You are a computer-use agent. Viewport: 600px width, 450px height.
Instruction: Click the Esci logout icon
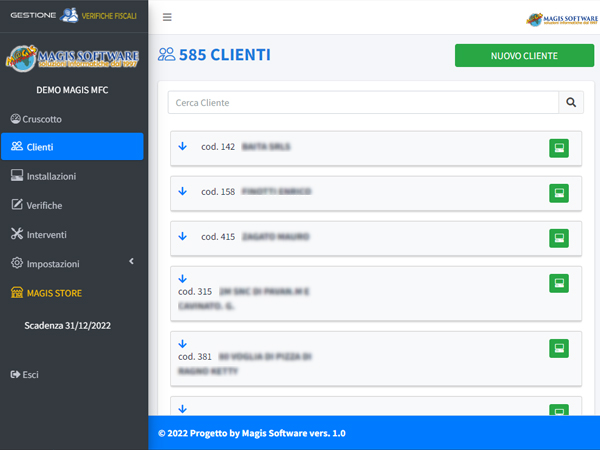[x=15, y=374]
